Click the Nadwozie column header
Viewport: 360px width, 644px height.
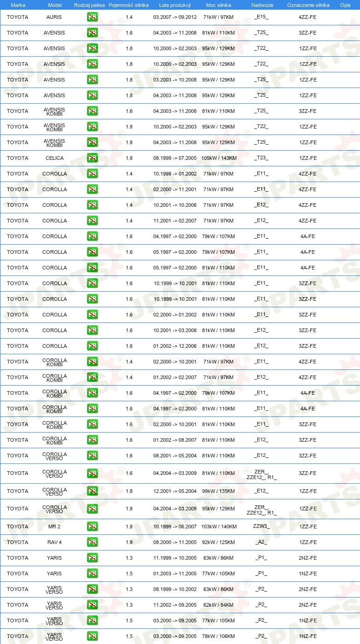[x=262, y=5]
